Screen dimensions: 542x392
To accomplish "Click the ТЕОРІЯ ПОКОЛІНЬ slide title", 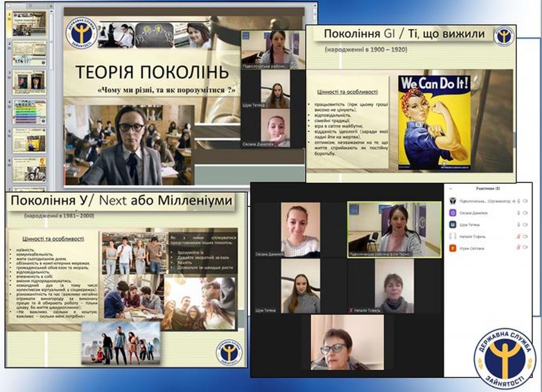I will point(152,72).
